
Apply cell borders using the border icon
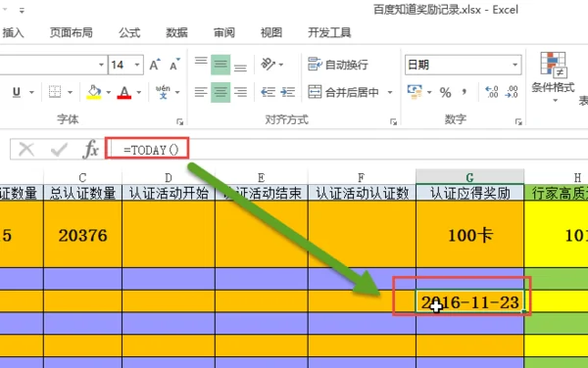point(55,92)
